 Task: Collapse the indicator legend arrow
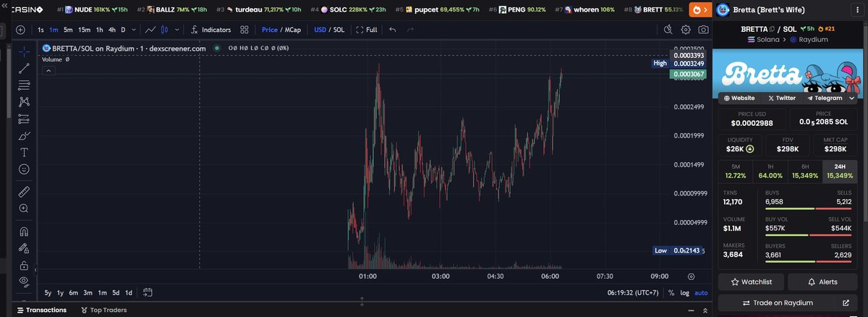[x=48, y=70]
